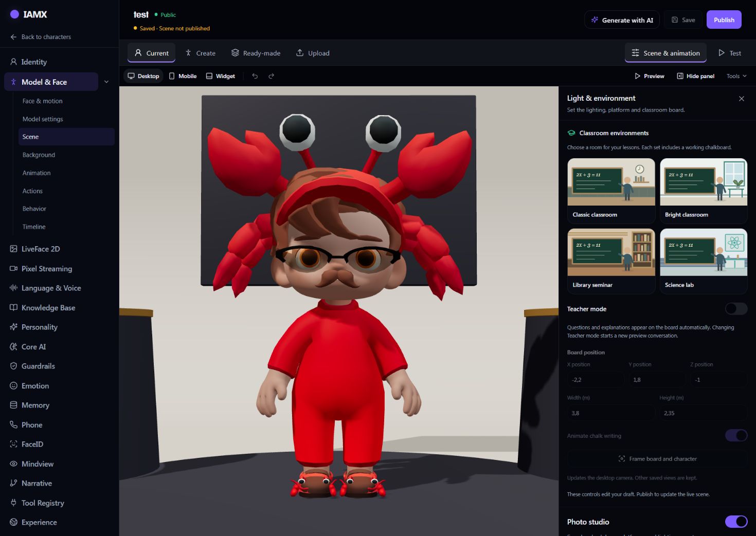Go back to characters
The image size is (756, 536).
coord(41,37)
